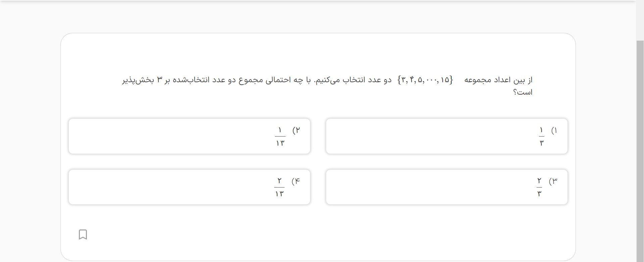Click the vertical scrollbar thumb
644x262 pixels.
(x=640, y=151)
